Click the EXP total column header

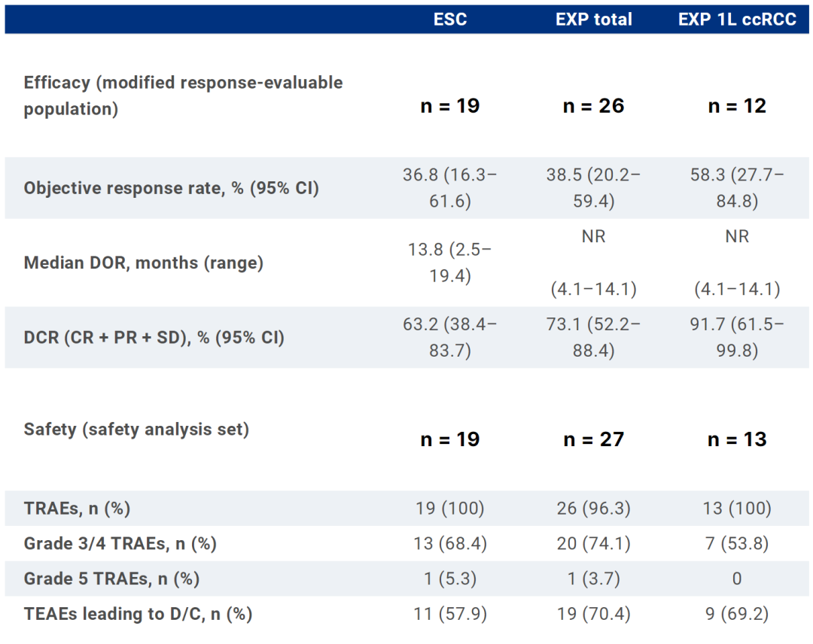click(594, 20)
